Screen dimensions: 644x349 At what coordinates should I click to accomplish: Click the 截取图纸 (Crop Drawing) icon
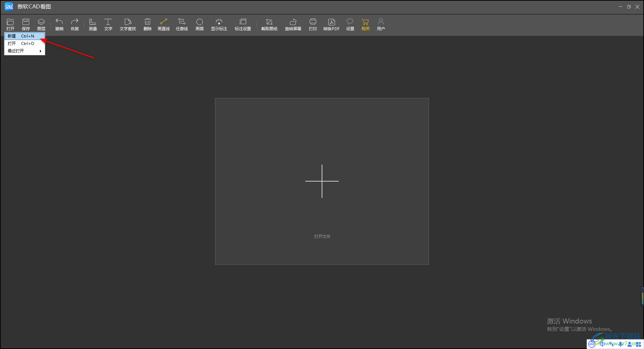[269, 24]
